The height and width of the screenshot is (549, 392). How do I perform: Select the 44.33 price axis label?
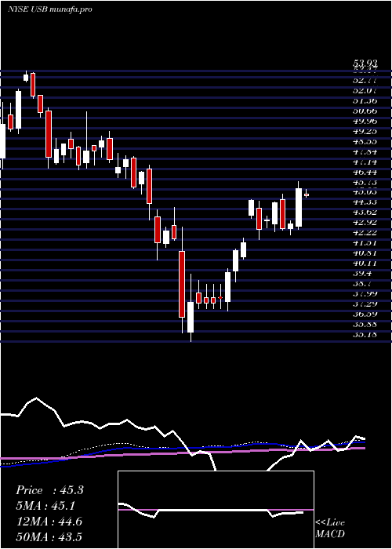(365, 202)
